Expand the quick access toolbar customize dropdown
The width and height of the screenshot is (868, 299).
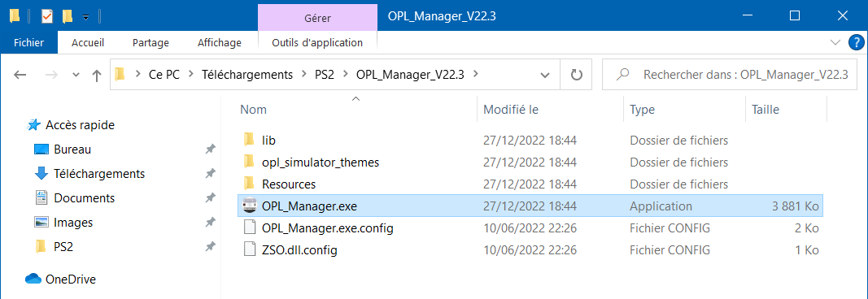85,18
